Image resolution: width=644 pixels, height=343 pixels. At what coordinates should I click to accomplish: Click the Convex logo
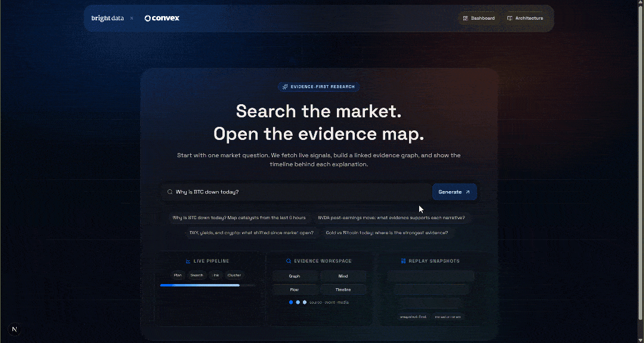pyautogui.click(x=162, y=18)
